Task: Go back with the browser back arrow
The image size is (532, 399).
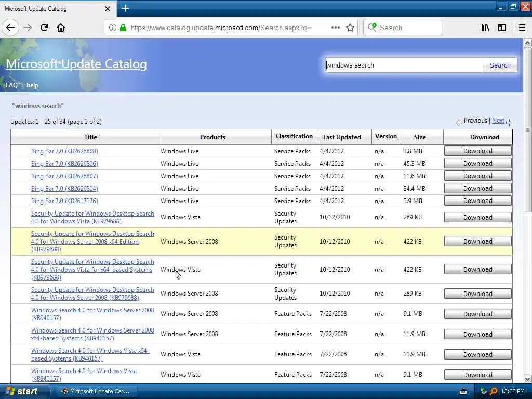Action: [10, 28]
